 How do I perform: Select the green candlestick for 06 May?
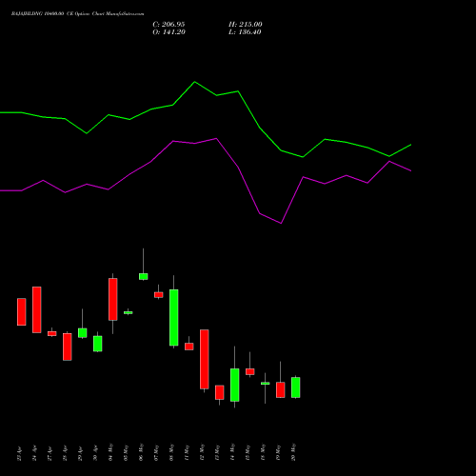[144, 276]
